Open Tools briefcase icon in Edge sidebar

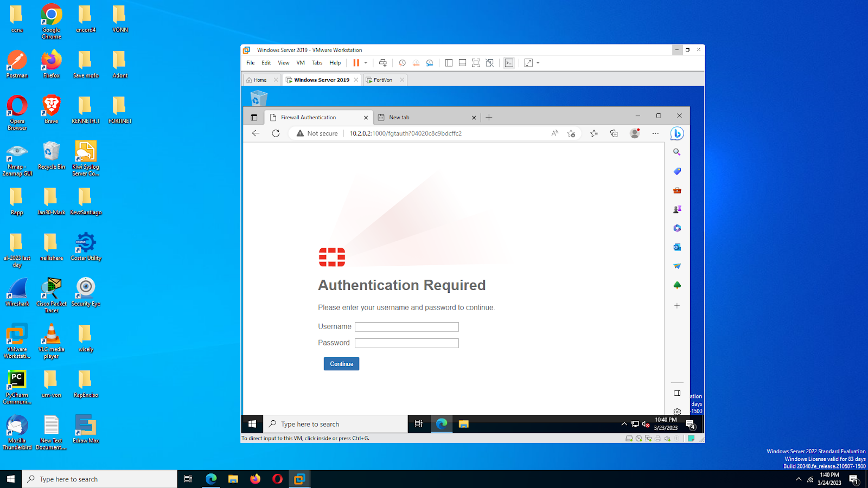click(x=677, y=190)
